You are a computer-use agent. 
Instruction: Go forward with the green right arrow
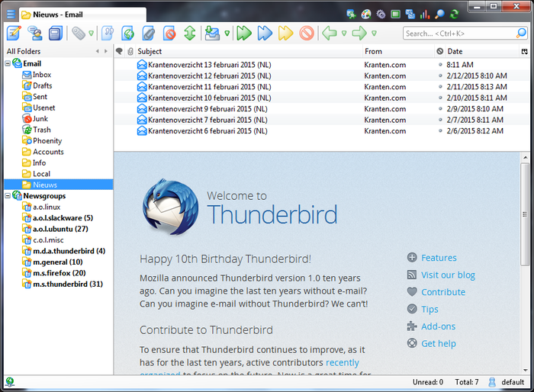359,34
